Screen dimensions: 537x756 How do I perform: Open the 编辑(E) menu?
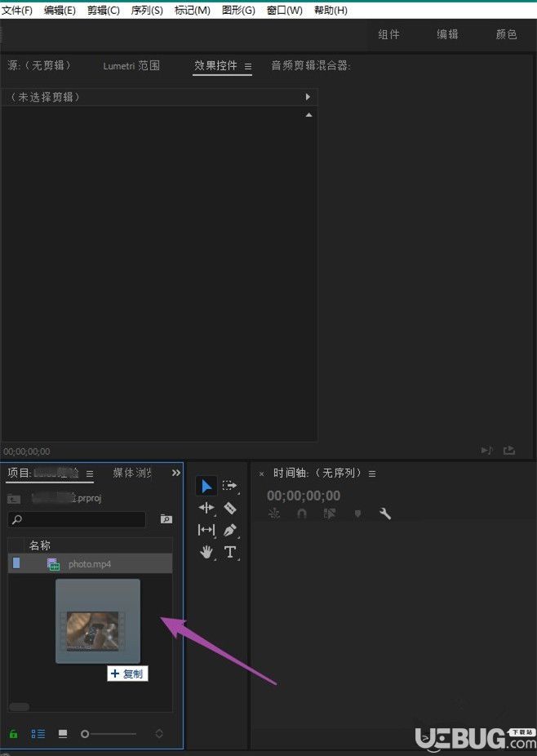(x=60, y=10)
